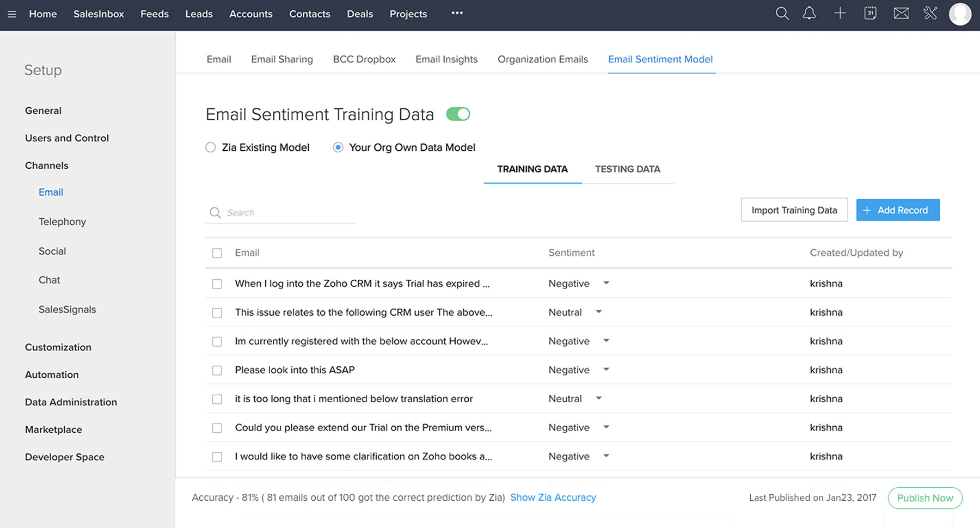The width and height of the screenshot is (980, 528).
Task: Open the setup tools icon
Action: point(930,14)
